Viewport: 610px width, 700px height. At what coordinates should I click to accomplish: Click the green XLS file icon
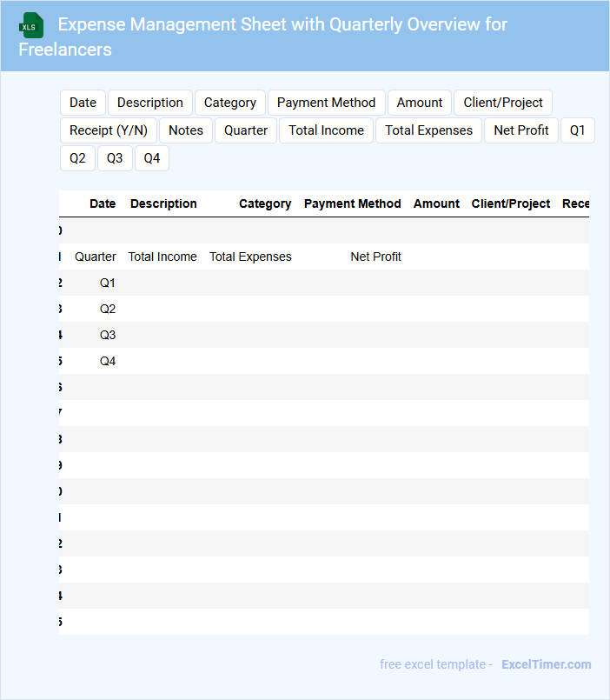click(x=30, y=25)
